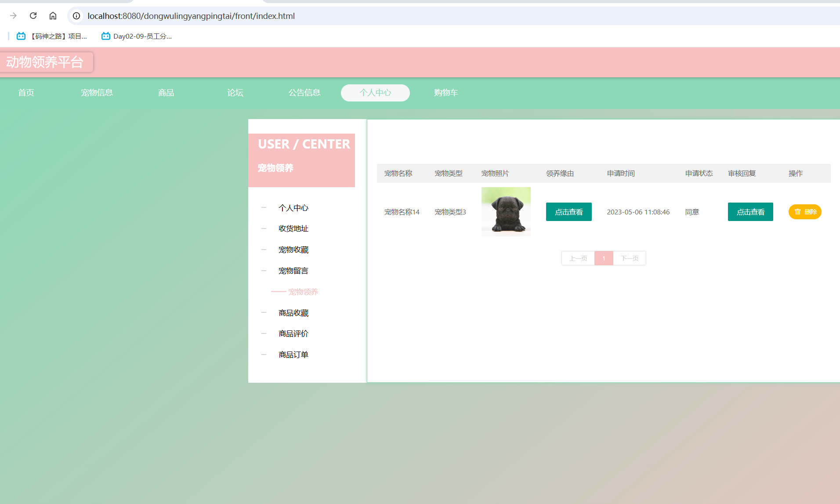
Task: Click the trash icon in 删除 button
Action: point(797,212)
